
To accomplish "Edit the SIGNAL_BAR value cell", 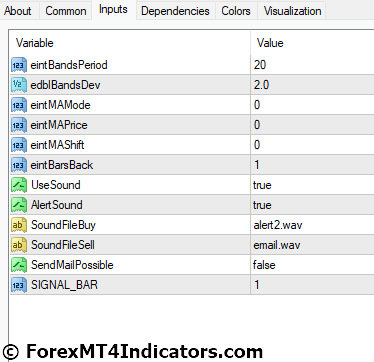I will pos(312,285).
